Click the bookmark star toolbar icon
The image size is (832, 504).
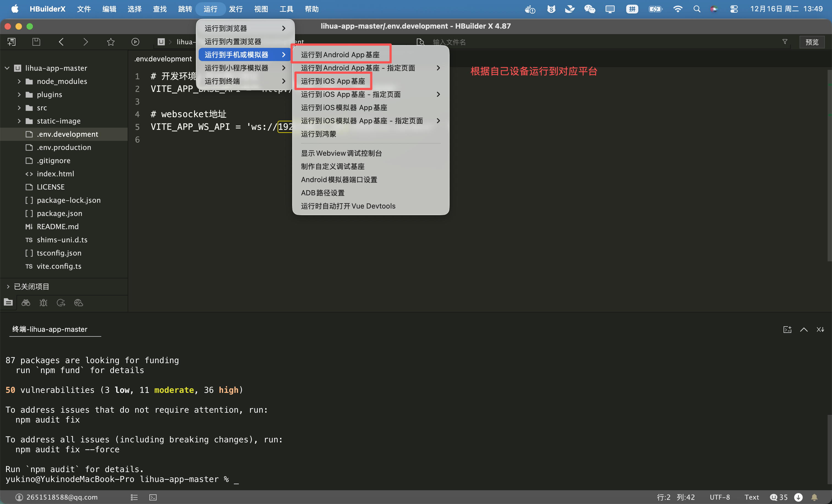(x=111, y=42)
